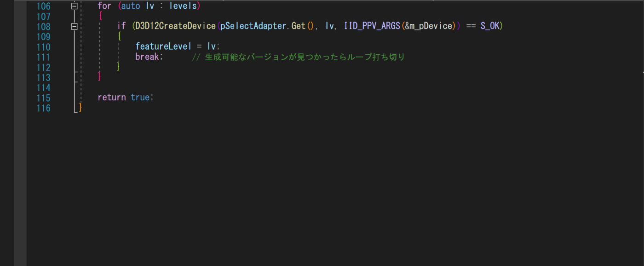Screen dimensions: 644x266
Task: Click line number 115 in the gutter
Action: point(43,98)
